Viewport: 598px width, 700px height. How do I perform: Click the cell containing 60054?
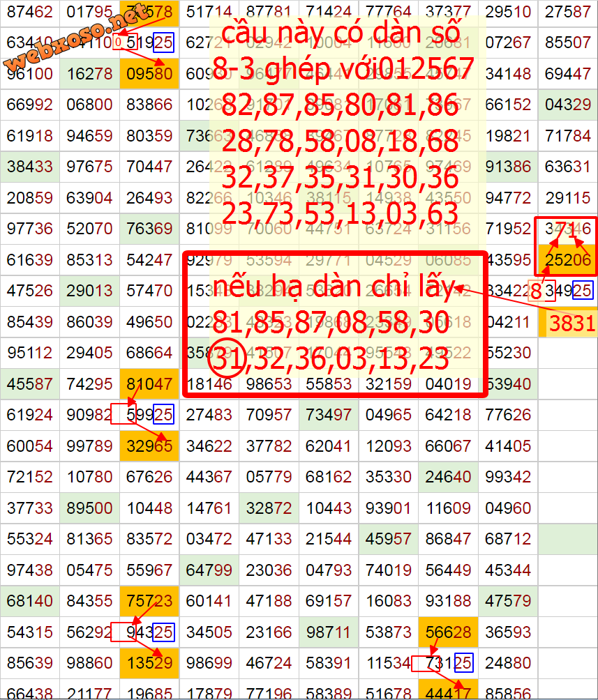pyautogui.click(x=30, y=446)
